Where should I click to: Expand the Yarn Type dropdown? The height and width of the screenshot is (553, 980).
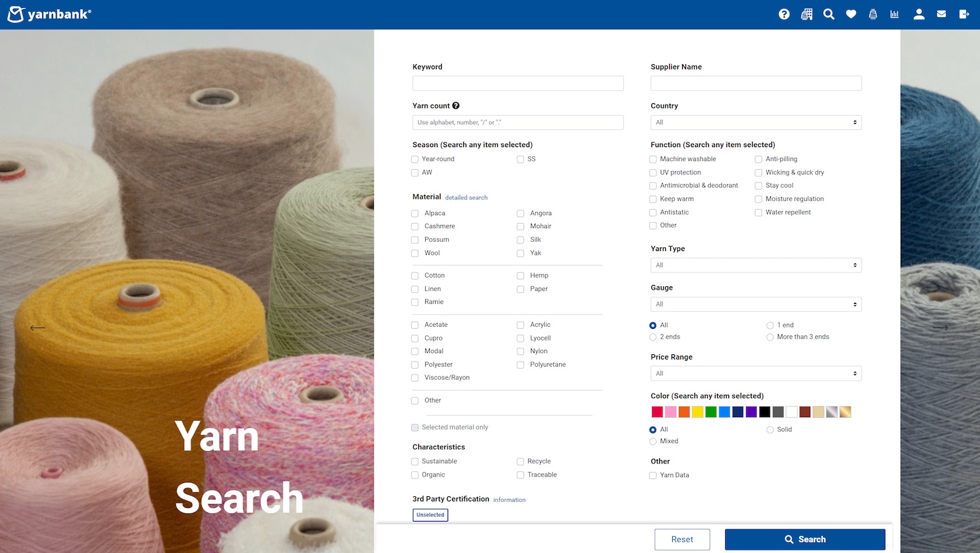[756, 265]
